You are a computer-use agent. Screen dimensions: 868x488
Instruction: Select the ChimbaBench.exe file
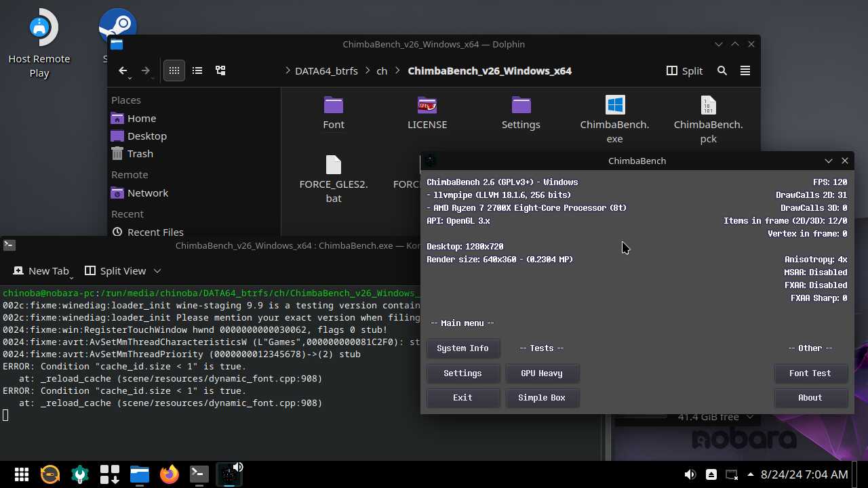click(x=615, y=119)
